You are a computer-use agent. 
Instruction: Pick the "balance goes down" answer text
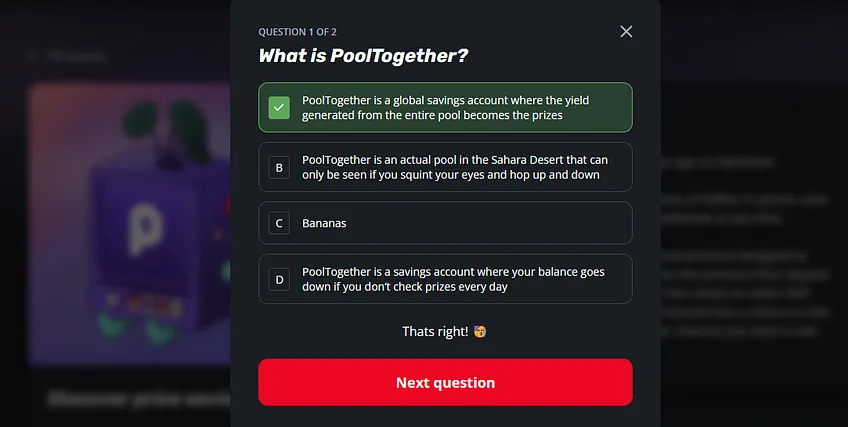pyautogui.click(x=453, y=279)
